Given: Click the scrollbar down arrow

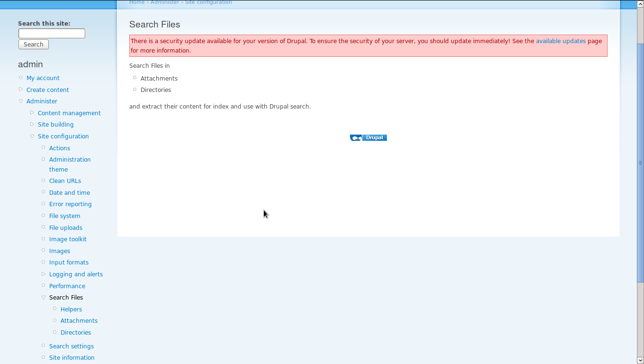Looking at the screenshot, I should click(x=640, y=360).
